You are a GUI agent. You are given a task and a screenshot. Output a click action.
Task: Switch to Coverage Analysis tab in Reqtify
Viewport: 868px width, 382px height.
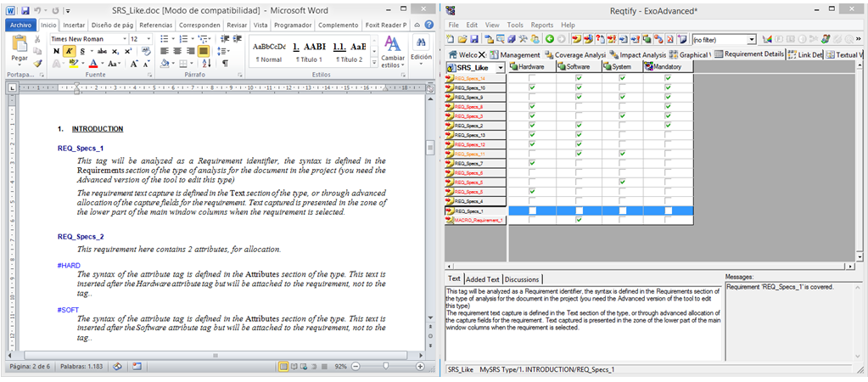click(x=576, y=55)
